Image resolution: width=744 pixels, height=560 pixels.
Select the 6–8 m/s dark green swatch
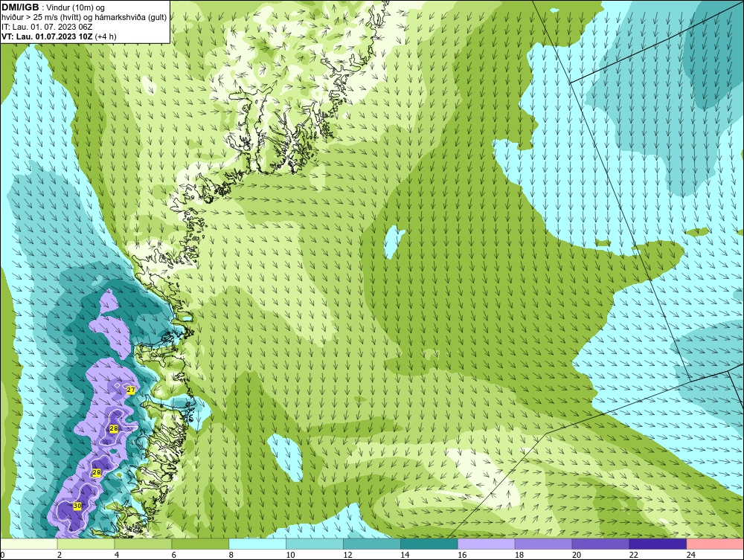click(200, 544)
